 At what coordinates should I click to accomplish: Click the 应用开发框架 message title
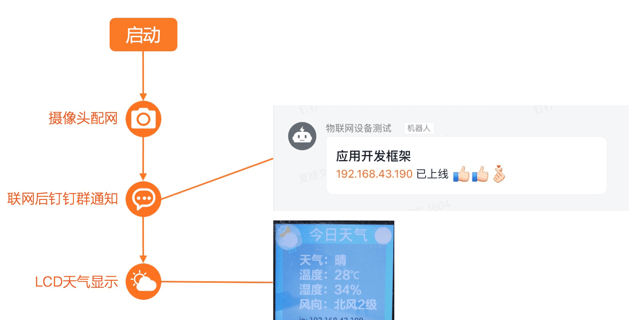pos(373,156)
